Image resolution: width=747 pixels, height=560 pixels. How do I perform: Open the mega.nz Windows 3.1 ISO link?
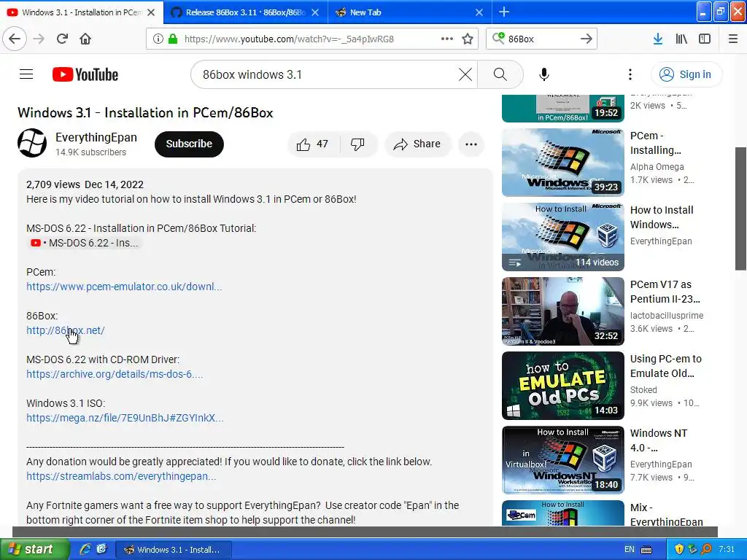coord(125,418)
